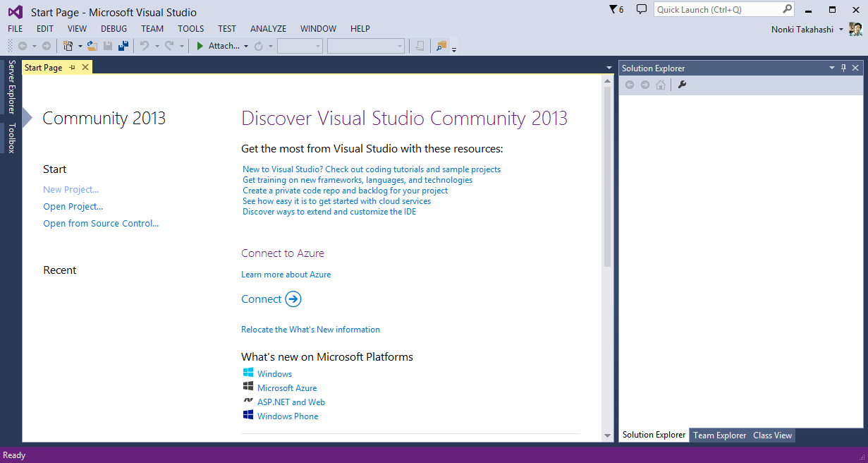Click the Open File folder icon
Viewport: 868px width, 463px height.
pos(92,46)
